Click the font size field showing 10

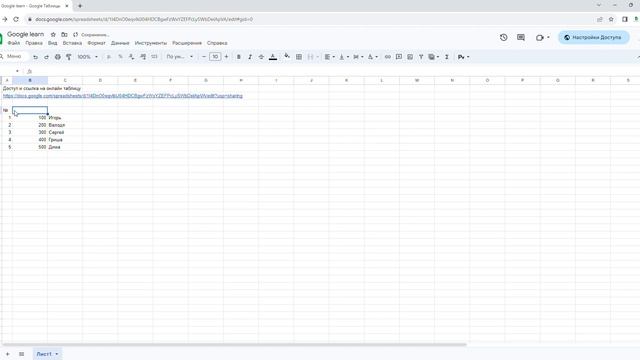click(x=215, y=57)
